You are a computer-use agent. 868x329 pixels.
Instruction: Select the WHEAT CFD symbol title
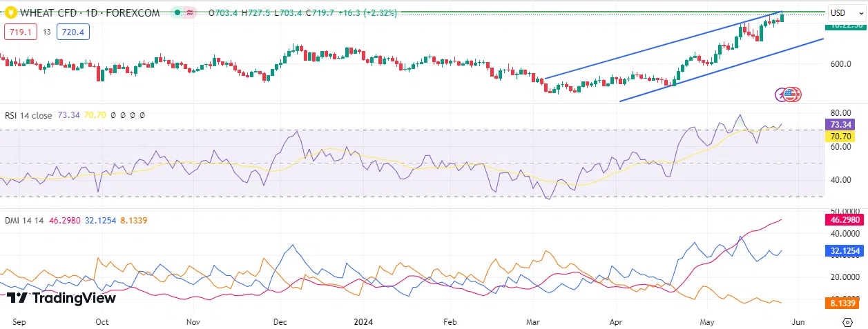(90, 12)
